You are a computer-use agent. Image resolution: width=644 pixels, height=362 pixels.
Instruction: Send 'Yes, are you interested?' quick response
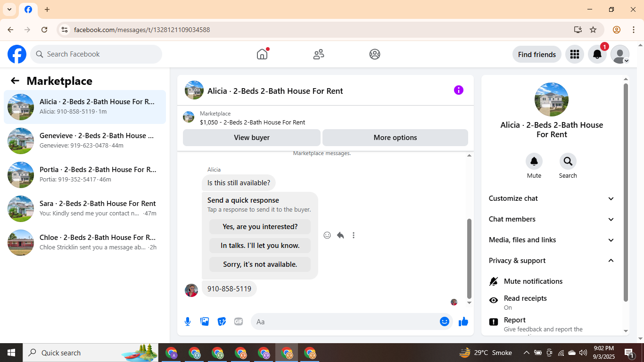[260, 227]
